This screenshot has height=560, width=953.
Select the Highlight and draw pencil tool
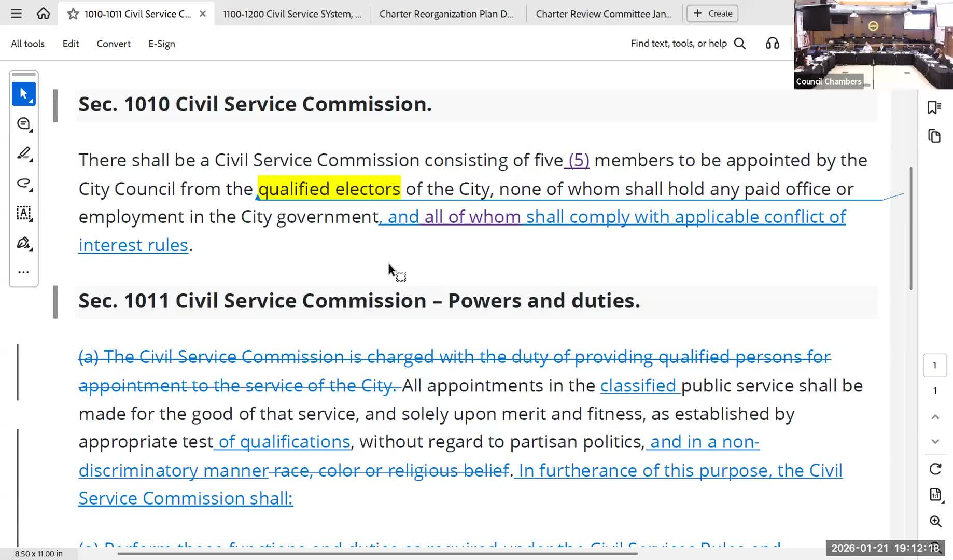[23, 153]
